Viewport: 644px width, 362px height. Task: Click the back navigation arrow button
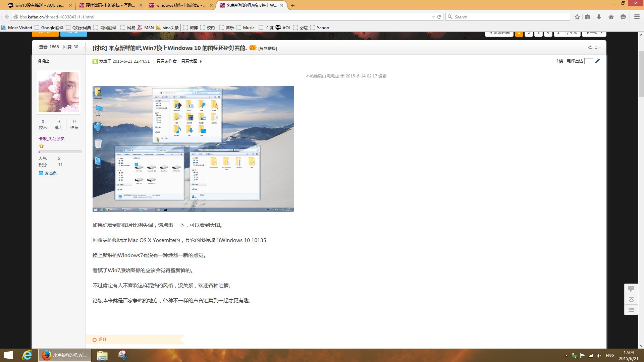point(7,17)
